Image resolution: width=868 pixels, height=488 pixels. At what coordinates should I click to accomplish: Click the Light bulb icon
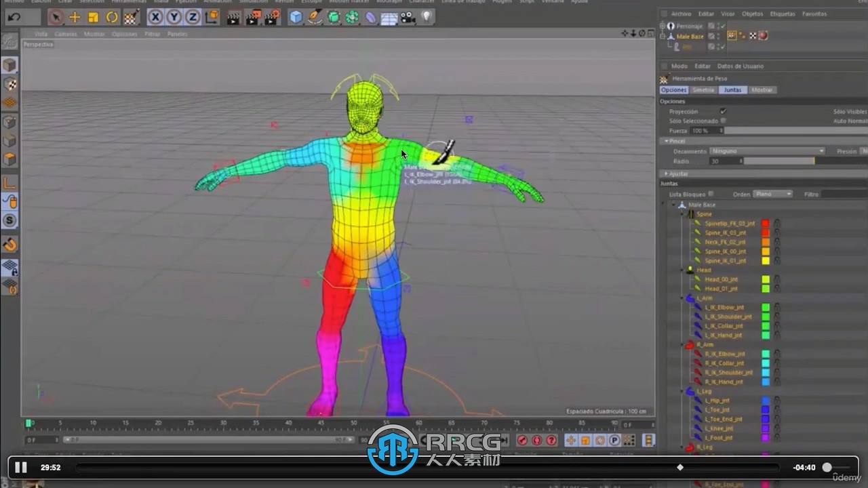pyautogui.click(x=427, y=17)
